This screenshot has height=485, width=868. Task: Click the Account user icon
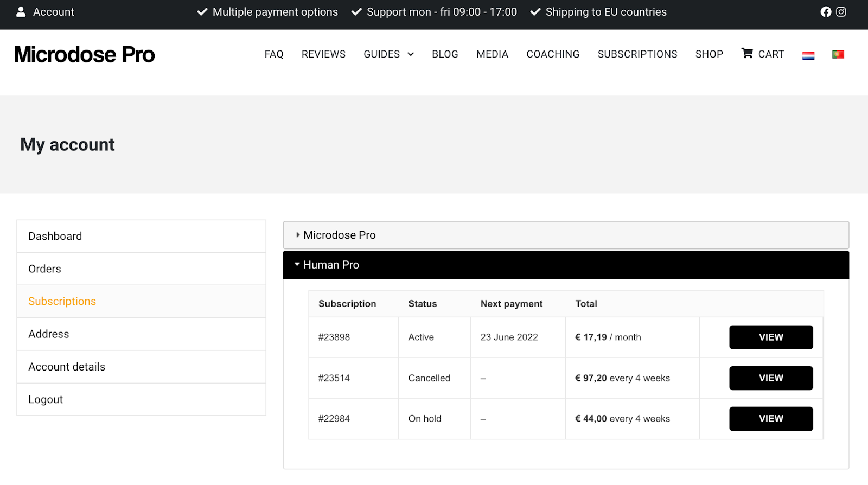21,12
